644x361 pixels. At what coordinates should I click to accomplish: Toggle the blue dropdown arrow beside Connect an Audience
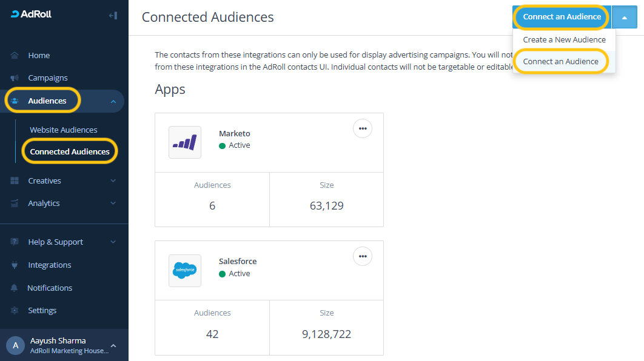[624, 18]
